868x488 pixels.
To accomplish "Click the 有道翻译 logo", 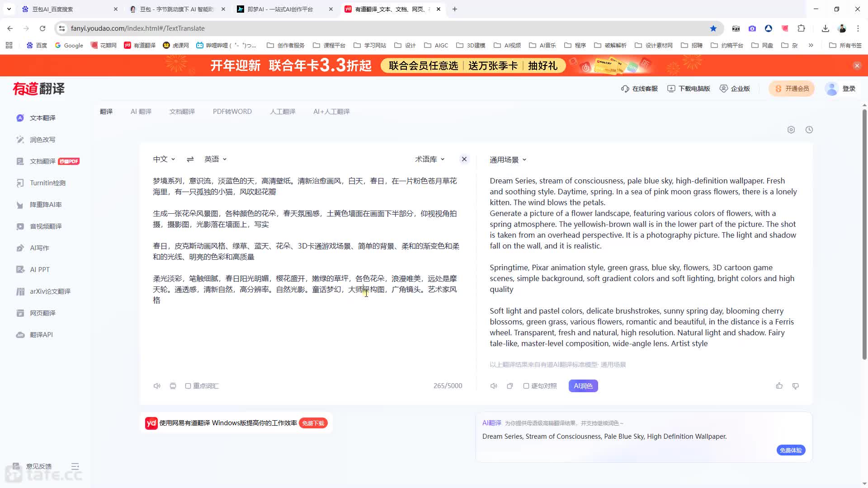I will coord(39,89).
